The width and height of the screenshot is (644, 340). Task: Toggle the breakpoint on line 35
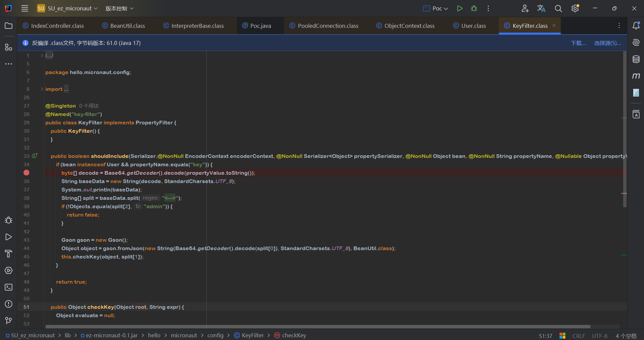[x=27, y=173]
